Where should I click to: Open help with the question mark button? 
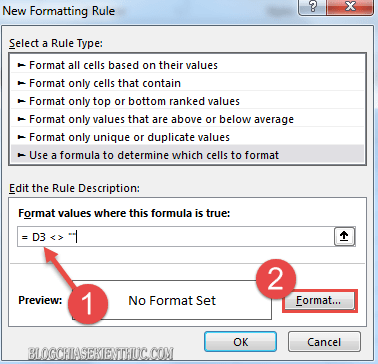click(x=313, y=7)
